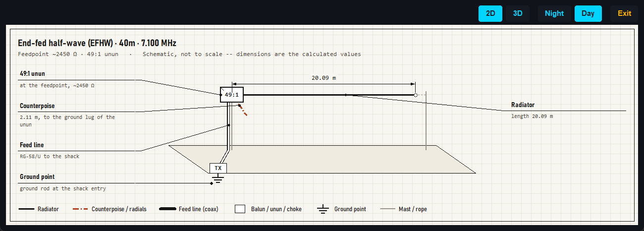Click the 'Radiator' legend label
644x231 pixels.
(48, 209)
